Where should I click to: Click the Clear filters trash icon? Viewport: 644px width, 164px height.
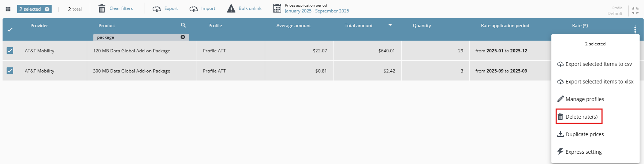[x=102, y=8]
